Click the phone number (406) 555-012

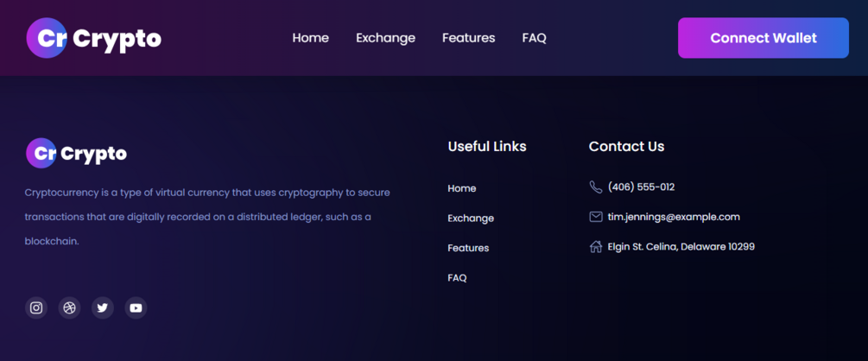coord(641,187)
